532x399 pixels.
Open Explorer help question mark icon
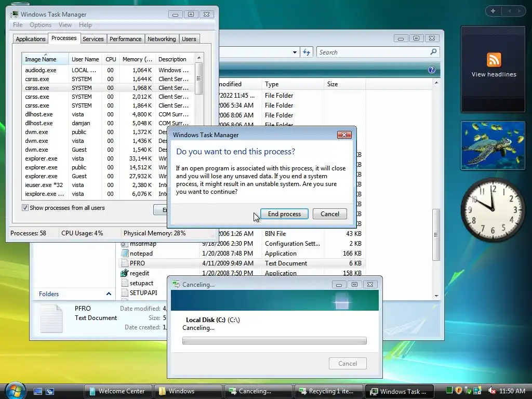(432, 70)
